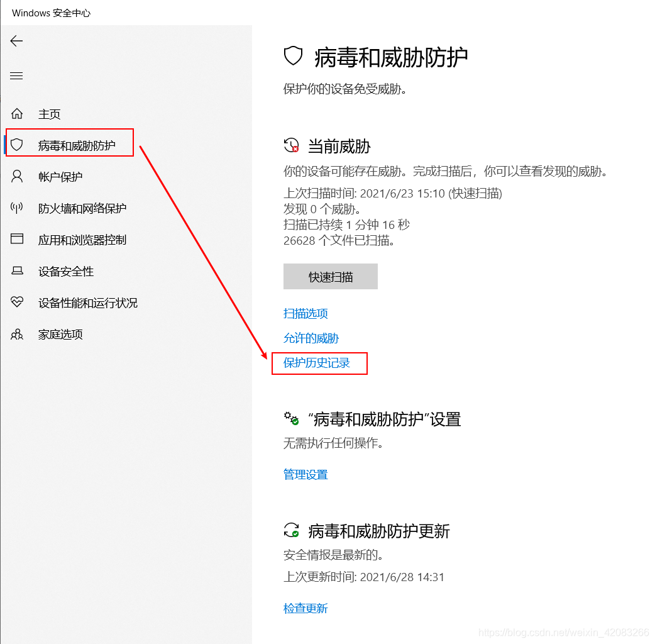Click the Windows 安全中心 window title
Image resolution: width=655 pixels, height=644 pixels.
51,13
